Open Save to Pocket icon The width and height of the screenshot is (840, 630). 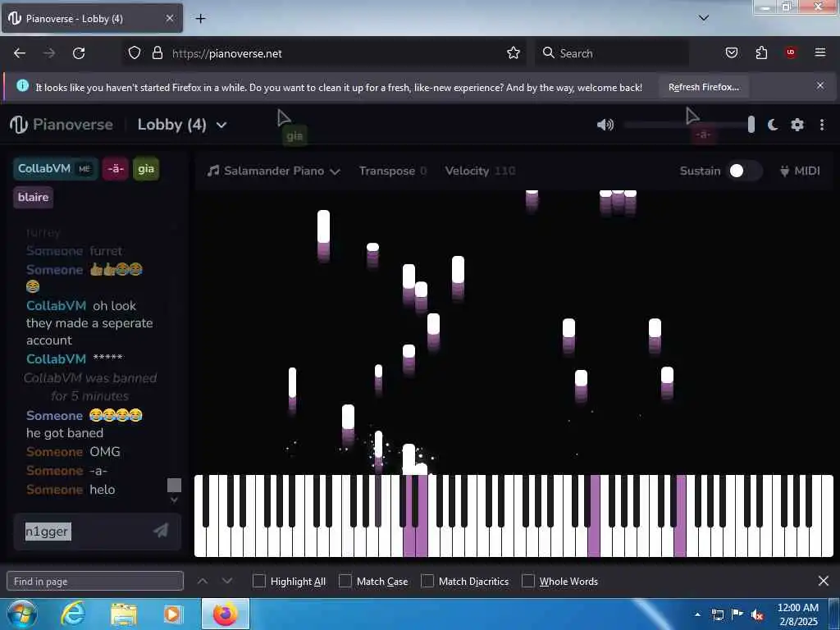click(x=732, y=52)
